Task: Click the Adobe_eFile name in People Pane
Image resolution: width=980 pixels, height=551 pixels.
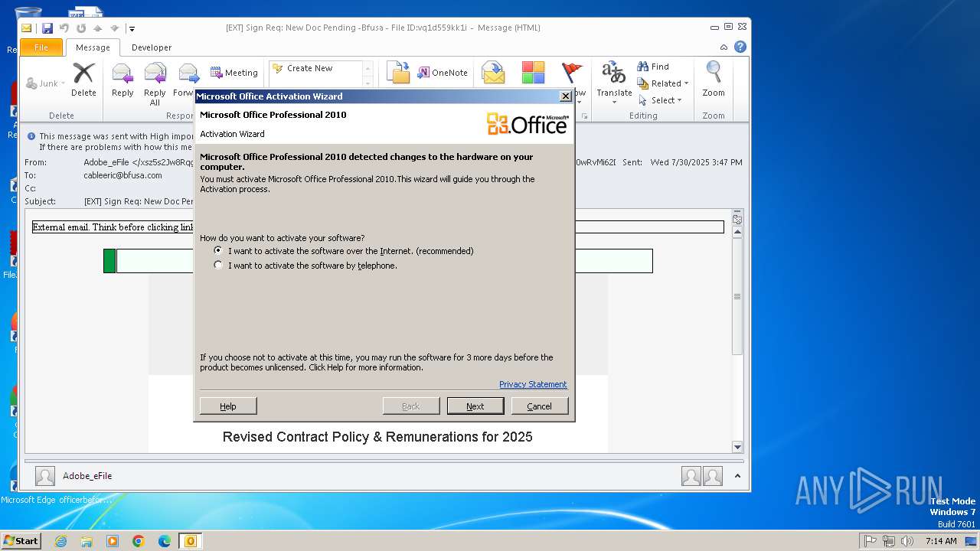Action: (87, 476)
